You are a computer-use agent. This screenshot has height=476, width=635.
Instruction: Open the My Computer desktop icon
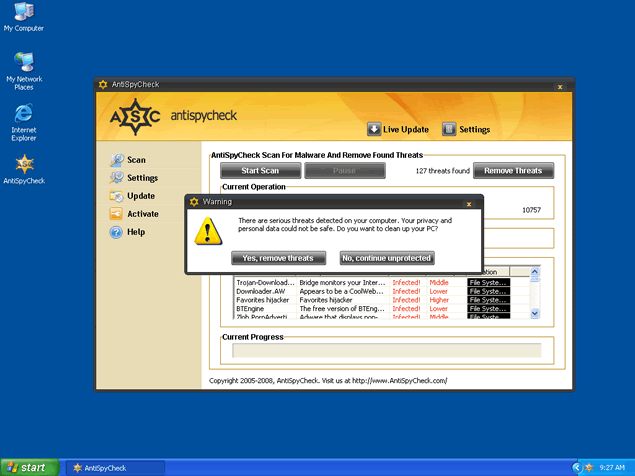(x=23, y=14)
